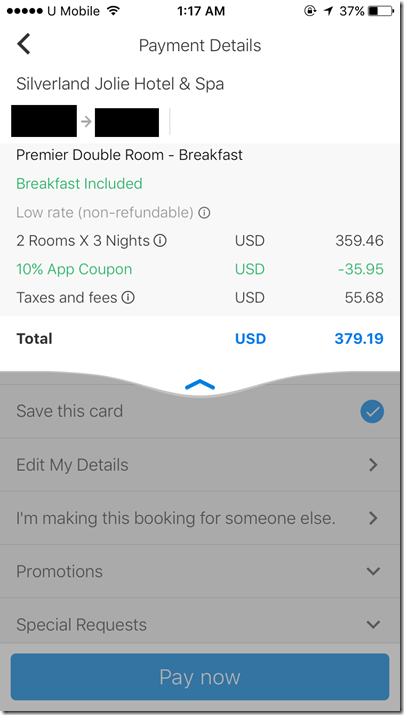Open Edit My Details arrow
404x715 pixels.
373,465
